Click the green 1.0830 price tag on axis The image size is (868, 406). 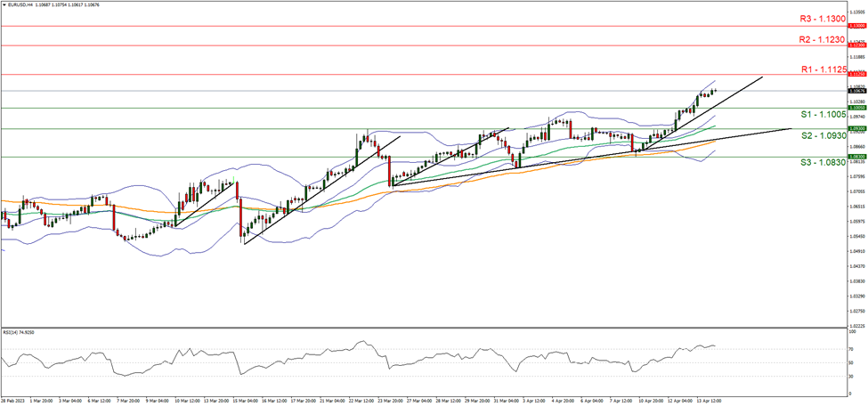(856, 157)
